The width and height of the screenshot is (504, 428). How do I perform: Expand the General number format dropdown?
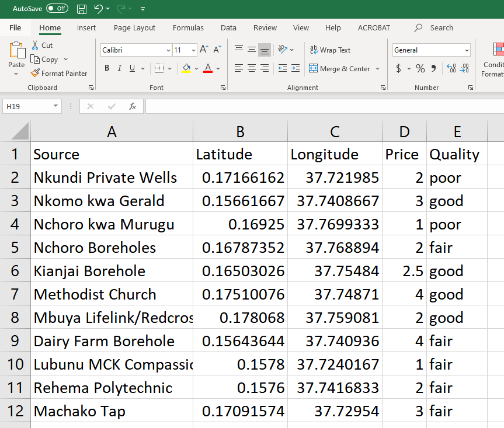tap(466, 50)
